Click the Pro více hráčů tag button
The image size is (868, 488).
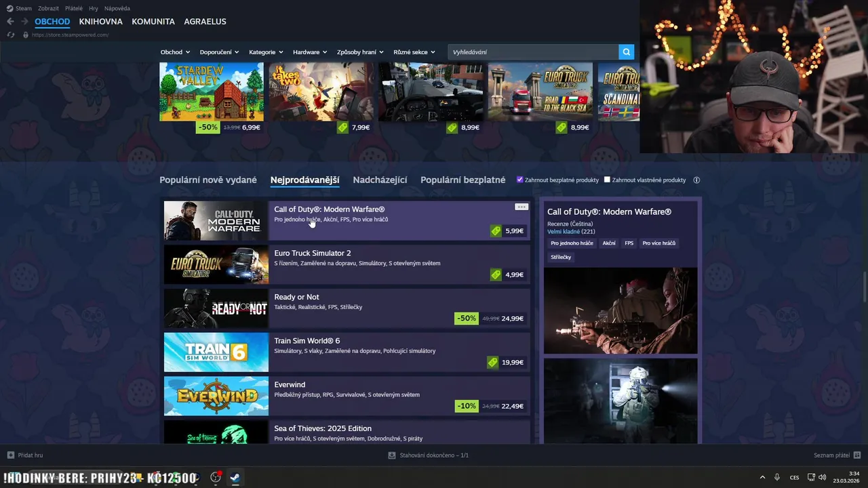(659, 243)
